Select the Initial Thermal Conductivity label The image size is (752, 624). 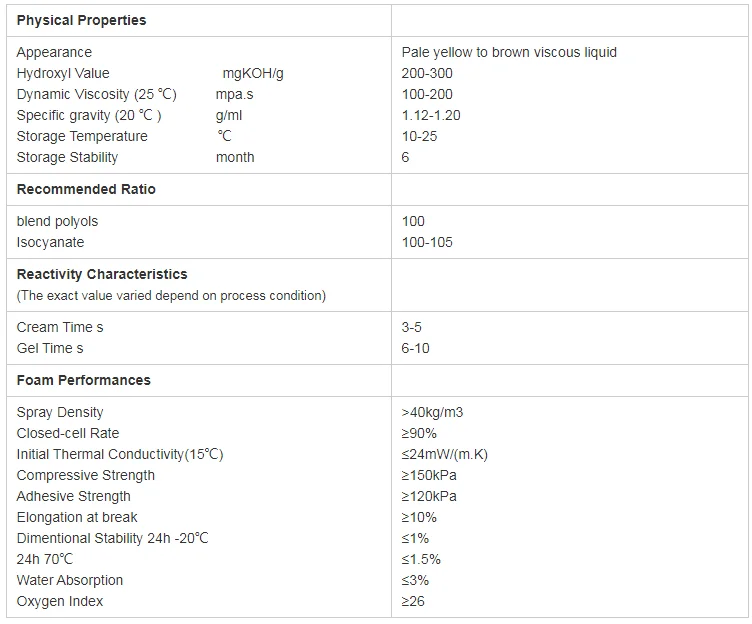click(120, 454)
